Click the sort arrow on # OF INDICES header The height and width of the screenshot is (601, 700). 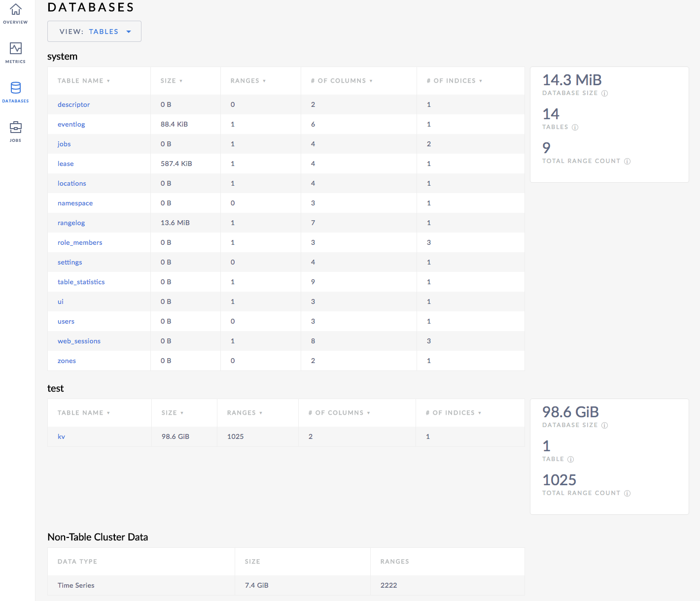[482, 80]
